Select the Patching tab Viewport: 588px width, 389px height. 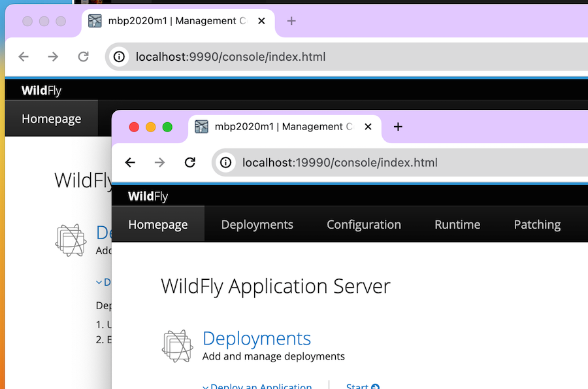pyautogui.click(x=537, y=224)
